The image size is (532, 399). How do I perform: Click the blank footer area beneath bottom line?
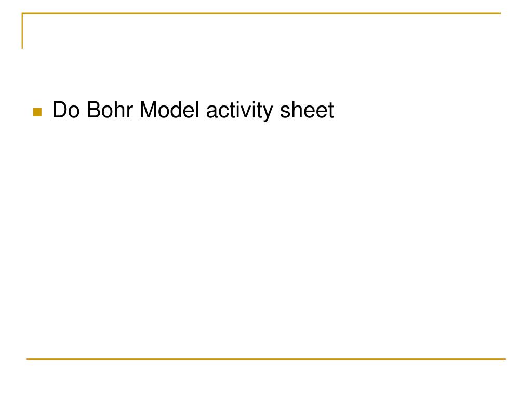(x=266, y=378)
